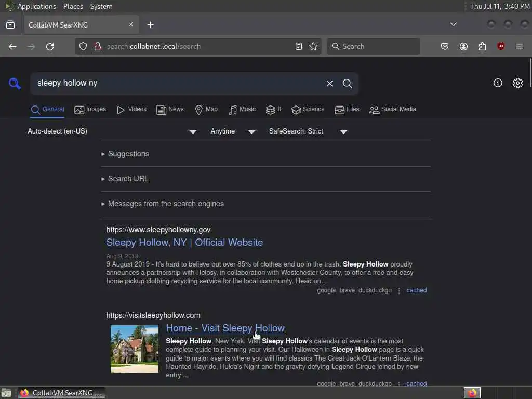Focus the Firefox Search box
This screenshot has width=532, height=399.
pos(373,46)
